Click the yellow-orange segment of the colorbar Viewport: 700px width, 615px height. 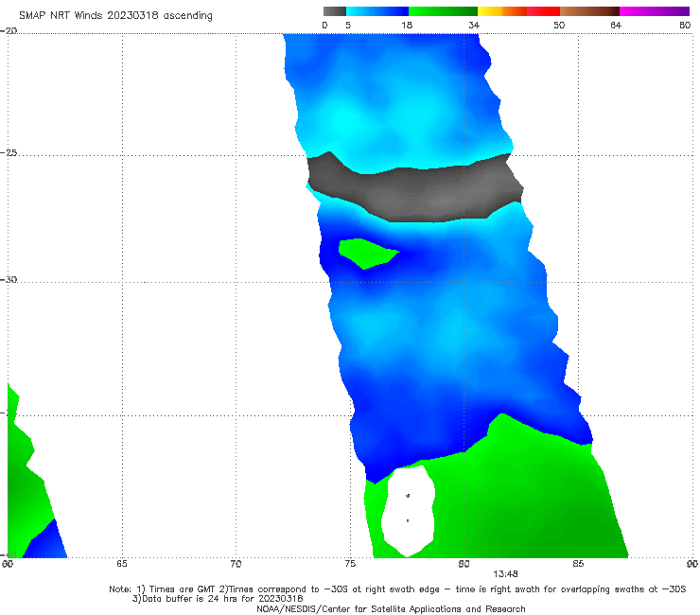click(502, 11)
